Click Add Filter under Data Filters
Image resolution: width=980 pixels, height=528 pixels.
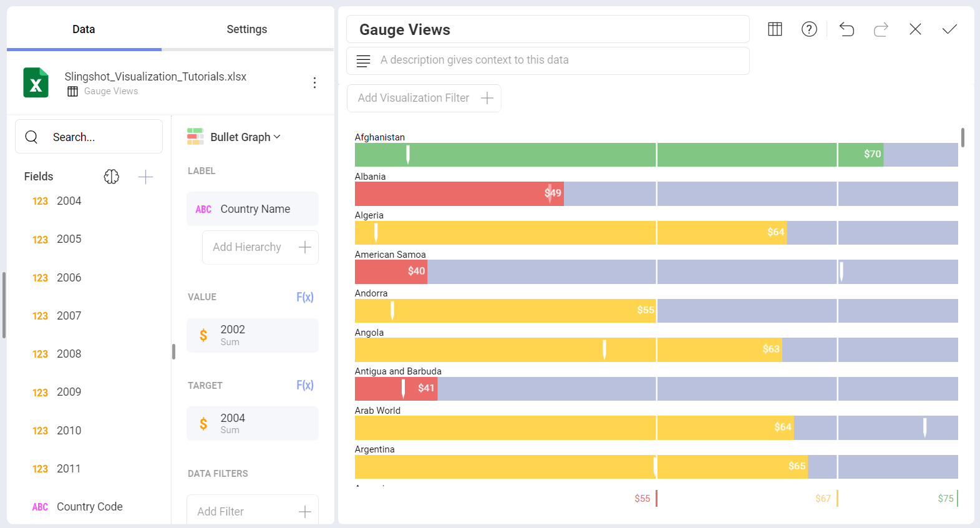(x=253, y=511)
